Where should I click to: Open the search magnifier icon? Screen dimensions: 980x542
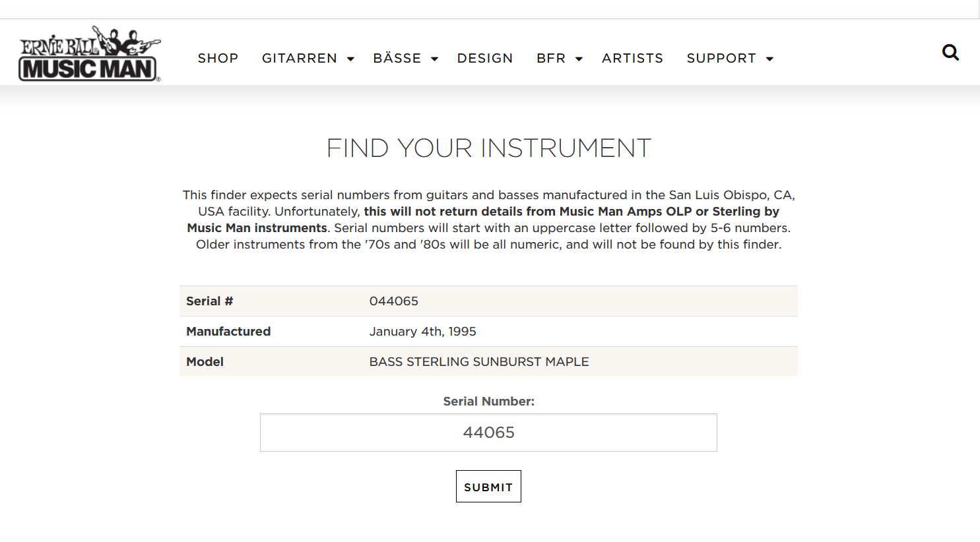pos(950,52)
